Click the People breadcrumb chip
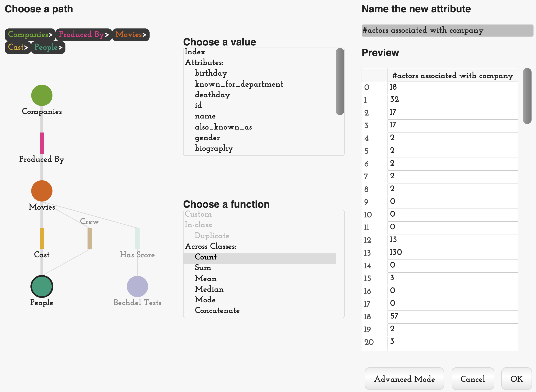 click(48, 47)
